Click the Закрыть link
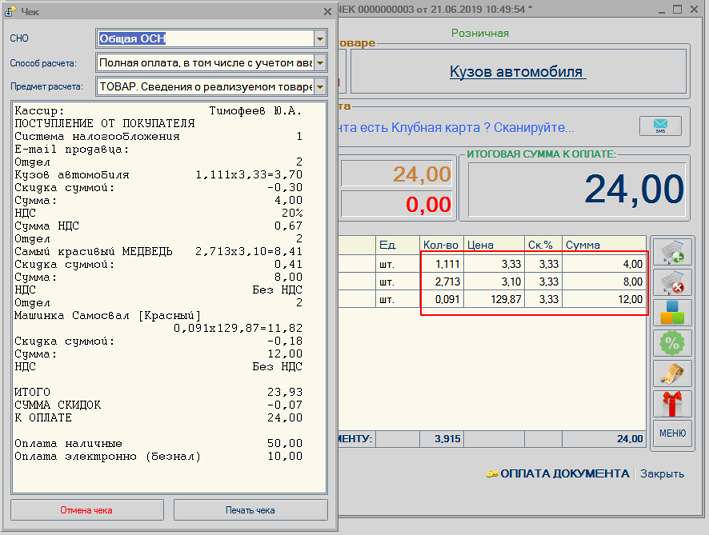 click(662, 474)
